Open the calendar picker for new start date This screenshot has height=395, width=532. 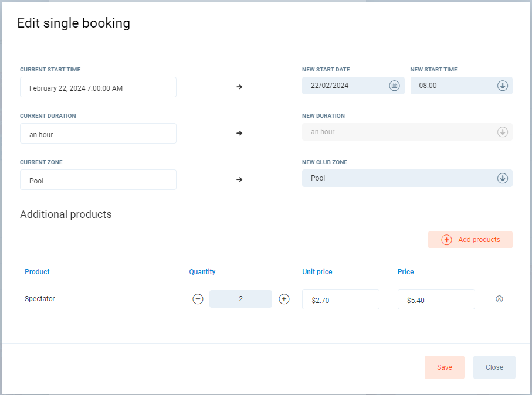(x=395, y=86)
